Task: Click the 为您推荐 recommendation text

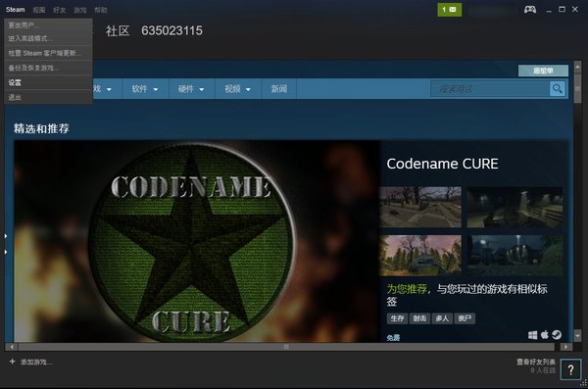Action: click(x=407, y=289)
